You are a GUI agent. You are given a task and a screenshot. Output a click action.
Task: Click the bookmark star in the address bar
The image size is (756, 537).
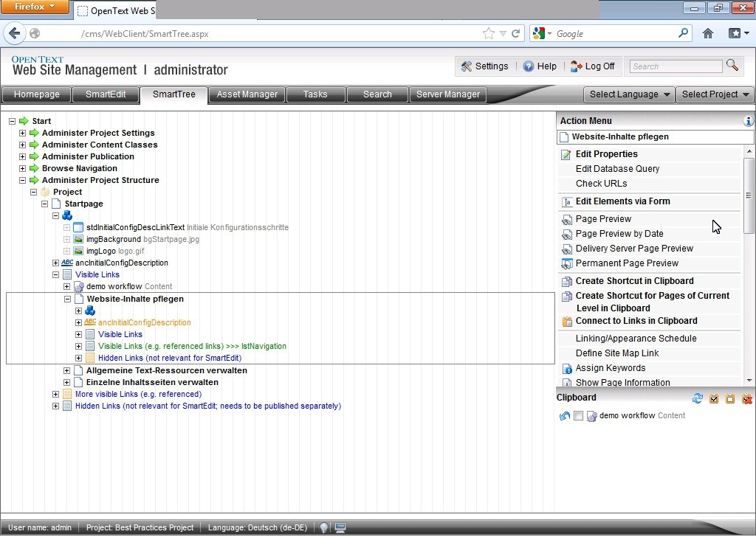pyautogui.click(x=489, y=33)
